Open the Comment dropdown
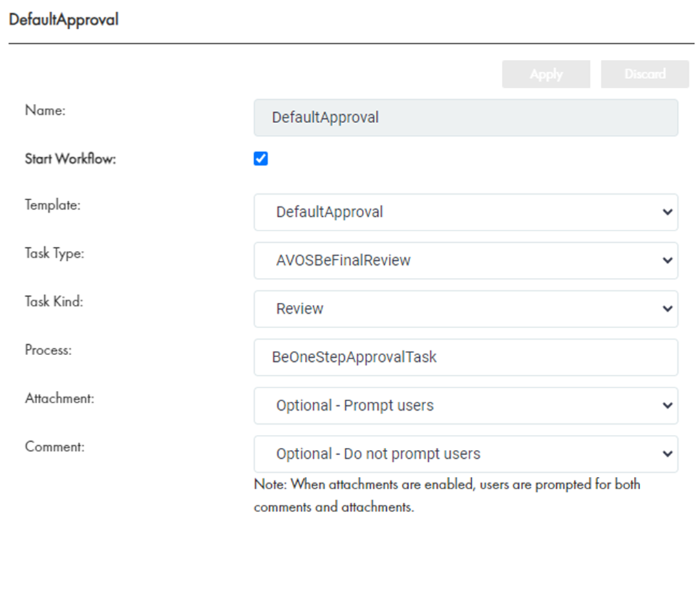 (465, 454)
